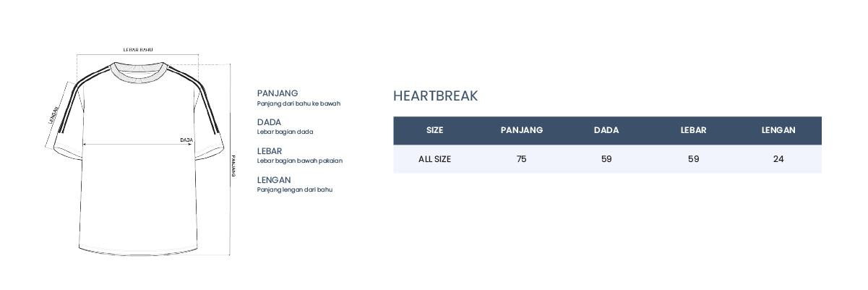Image resolution: width=868 pixels, height=290 pixels.
Task: Click the LENGAN table column header
Action: click(x=778, y=130)
